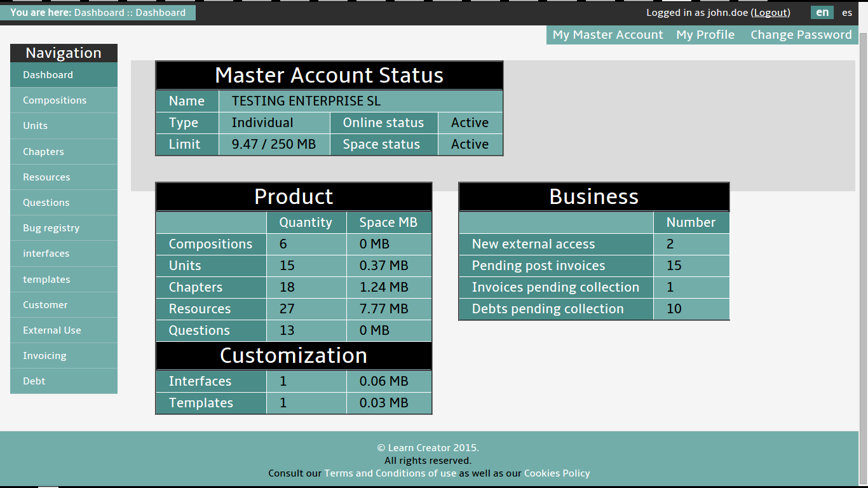Switch language to Spanish (es)
868x488 pixels.
[x=847, y=13]
